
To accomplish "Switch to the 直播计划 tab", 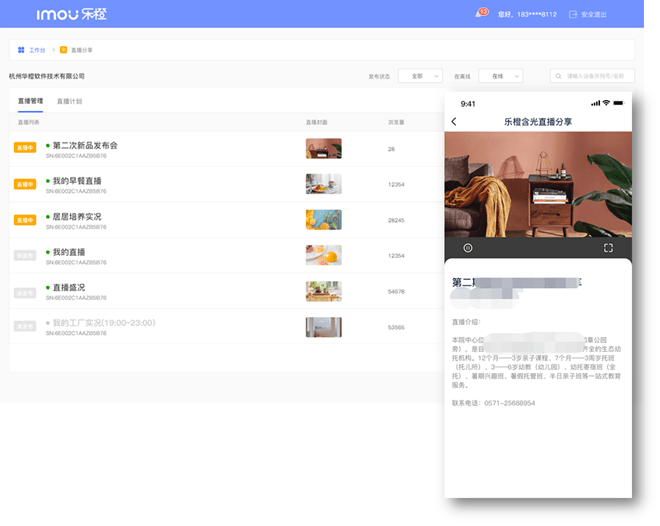I will point(69,101).
